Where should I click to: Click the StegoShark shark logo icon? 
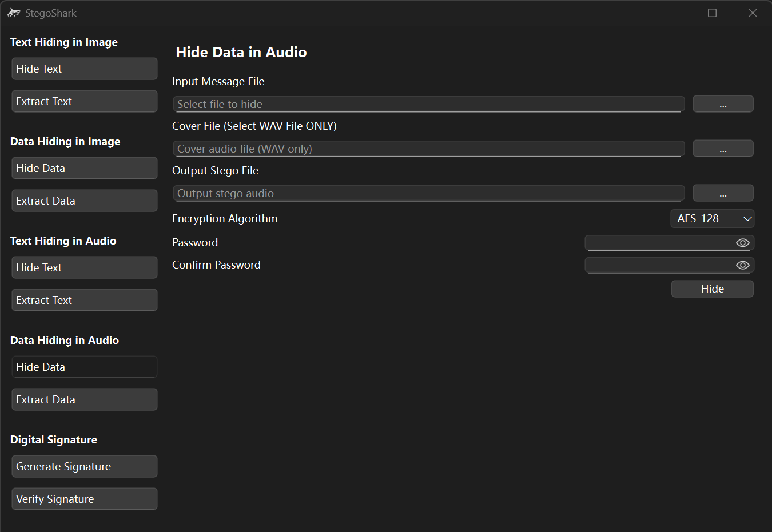coord(14,13)
